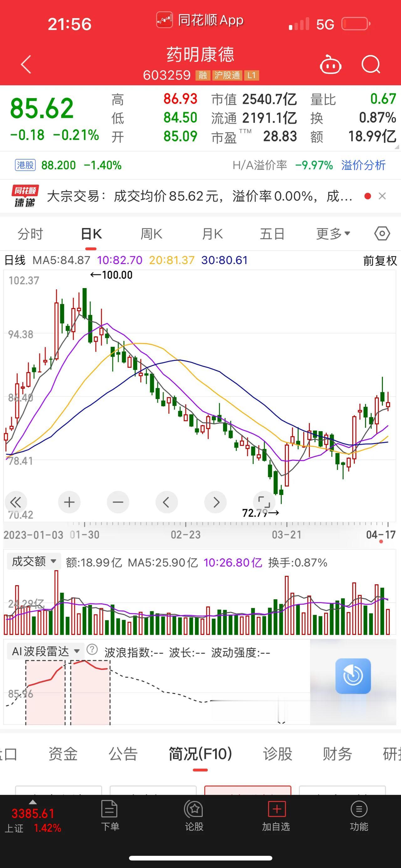This screenshot has width=401, height=868.
Task: Close the 大宗交易 news banner
Action: (x=382, y=196)
